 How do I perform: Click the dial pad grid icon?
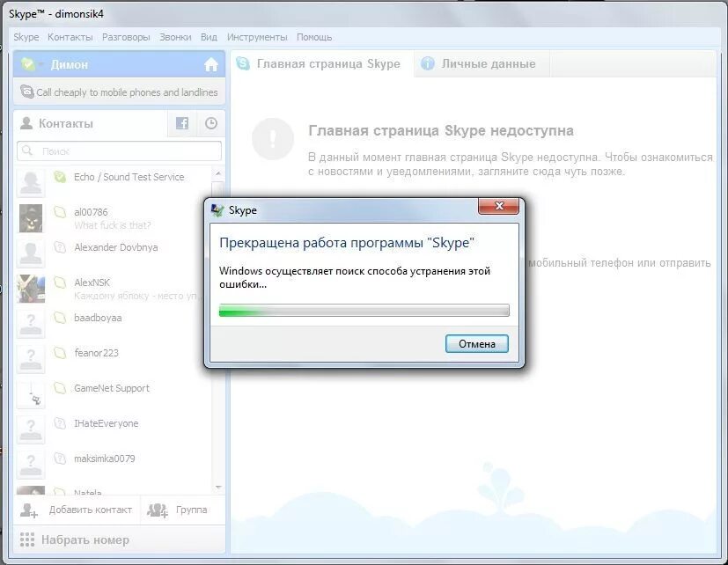click(27, 539)
